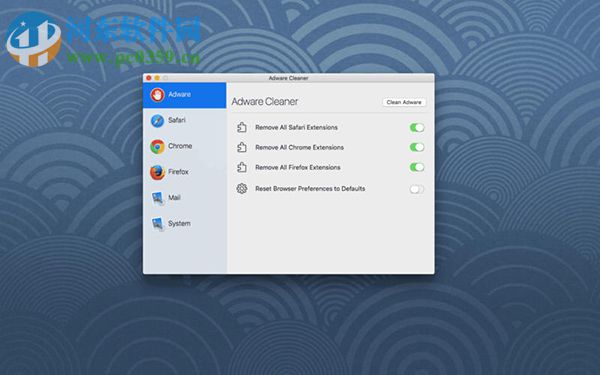Click the 'Remove All Safari Extensions' text
The width and height of the screenshot is (600, 375).
(x=297, y=127)
